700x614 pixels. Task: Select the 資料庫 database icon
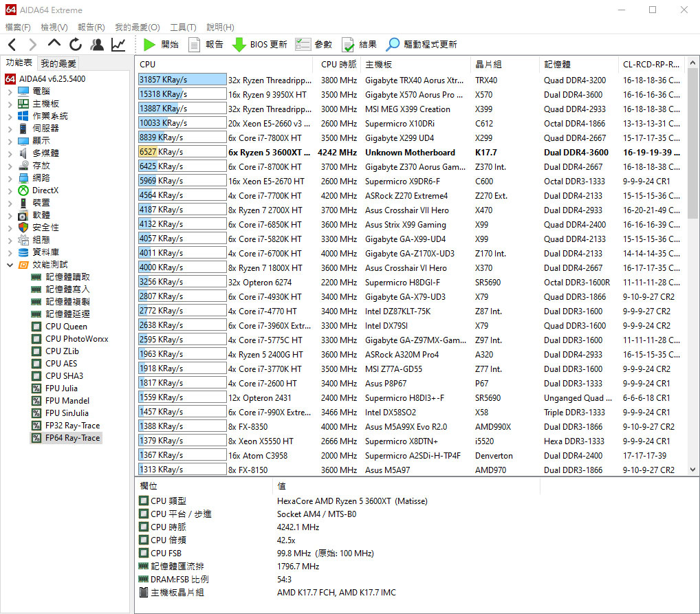(23, 252)
